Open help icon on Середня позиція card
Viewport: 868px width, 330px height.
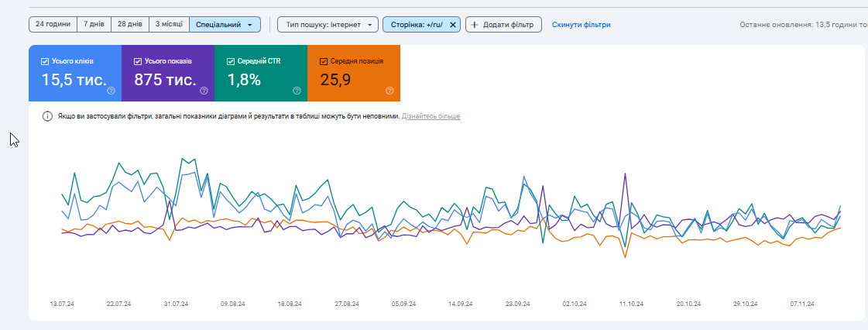coord(389,91)
